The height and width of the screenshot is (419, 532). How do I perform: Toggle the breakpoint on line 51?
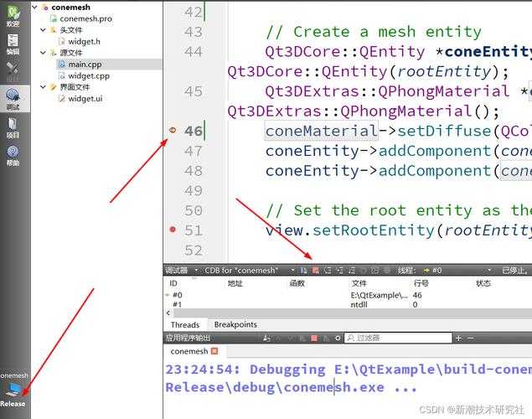173,230
